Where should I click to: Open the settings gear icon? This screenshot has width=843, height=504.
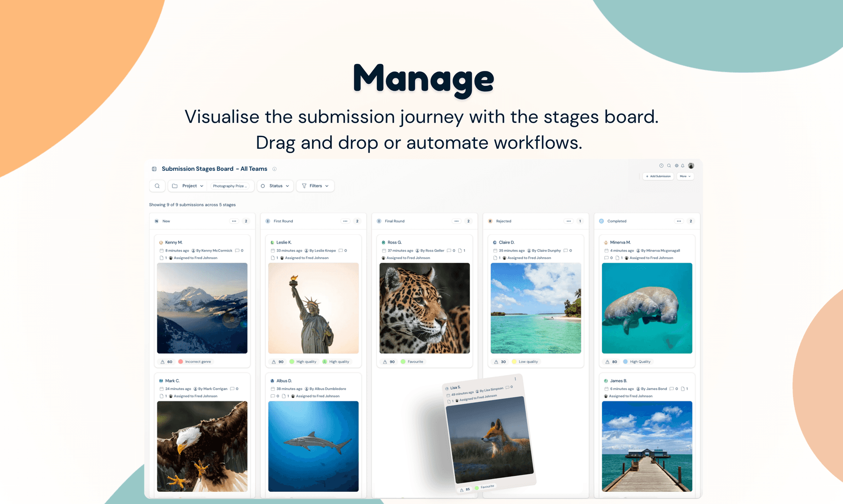pyautogui.click(x=676, y=165)
